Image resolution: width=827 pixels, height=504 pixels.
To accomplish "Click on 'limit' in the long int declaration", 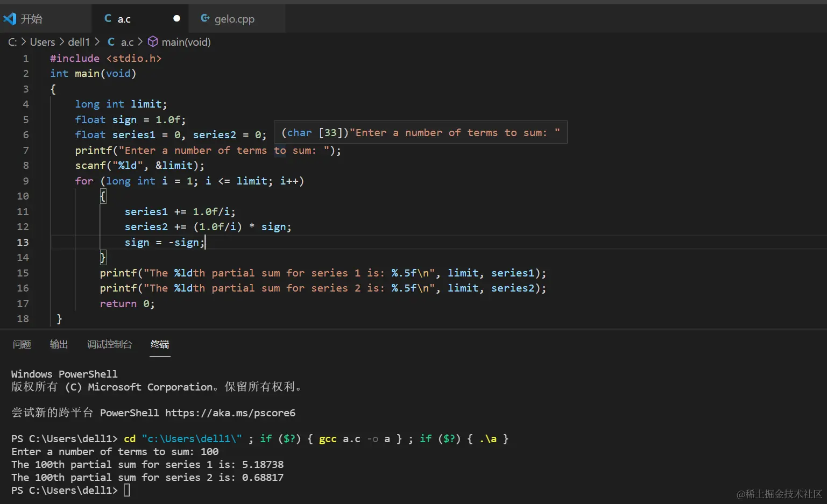I will click(146, 104).
